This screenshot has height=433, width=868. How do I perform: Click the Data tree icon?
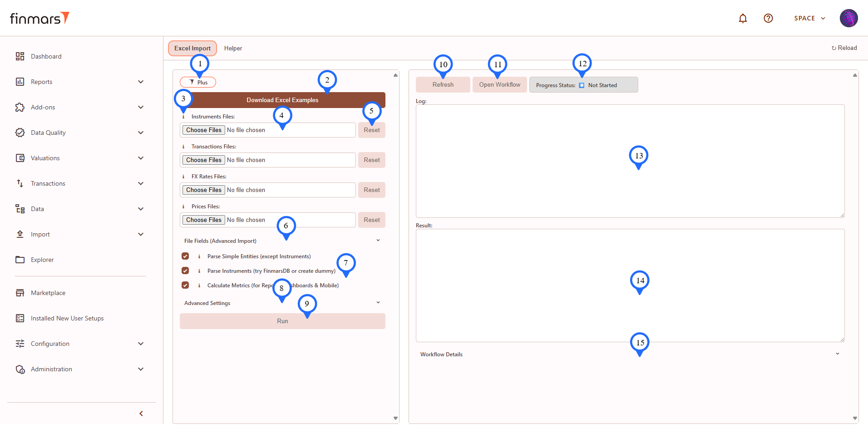(x=20, y=209)
